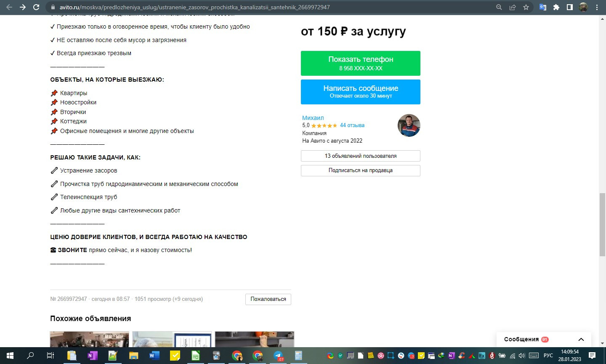Open the taskbar clock and calendar
This screenshot has height=364, width=606.
click(570, 356)
